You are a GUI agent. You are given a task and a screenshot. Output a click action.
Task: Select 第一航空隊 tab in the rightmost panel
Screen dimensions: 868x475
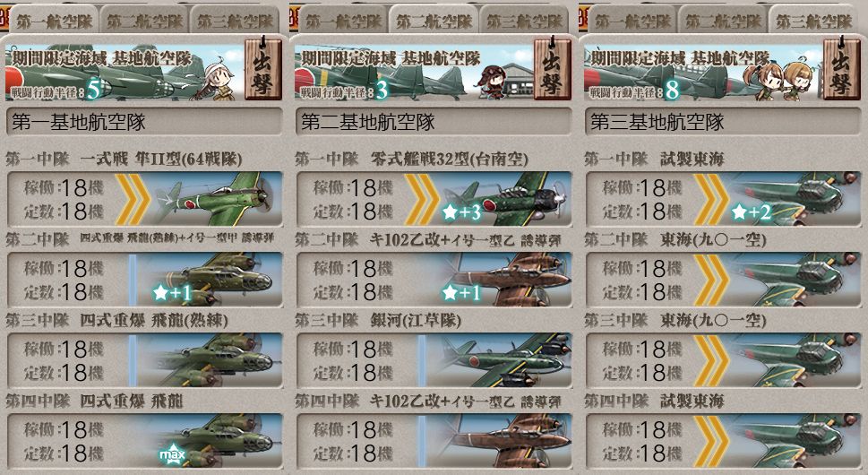tap(632, 21)
